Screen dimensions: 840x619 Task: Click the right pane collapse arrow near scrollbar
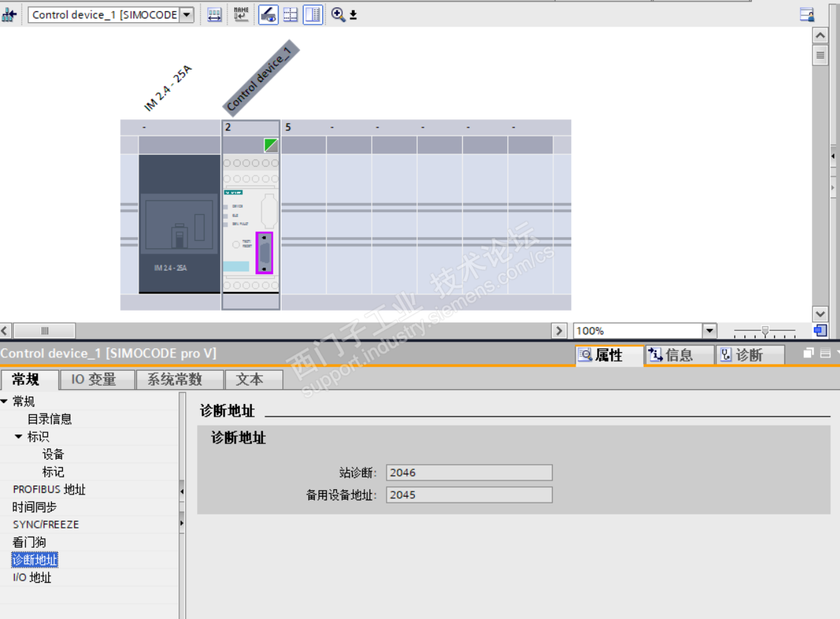point(833,156)
